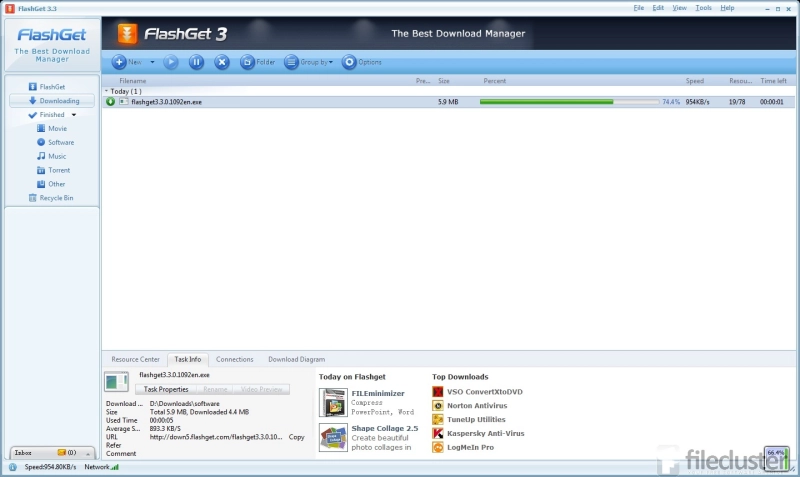Sort by Size column header
The image size is (800, 477).
coord(444,81)
